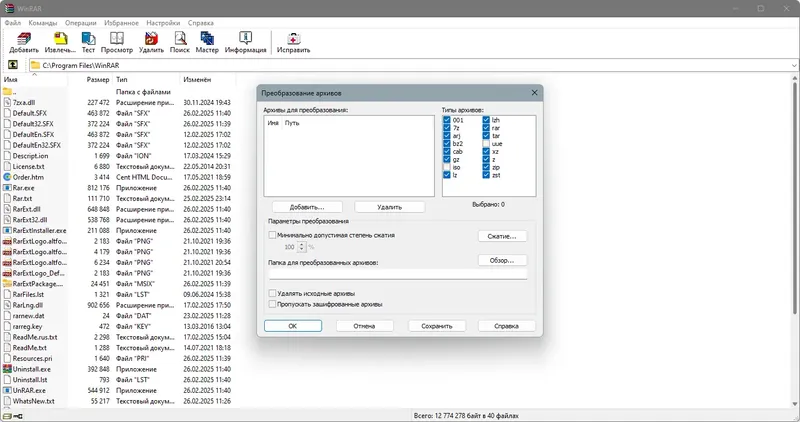Close the Преобразование архивов dialog
This screenshot has height=422, width=800.
(x=534, y=92)
